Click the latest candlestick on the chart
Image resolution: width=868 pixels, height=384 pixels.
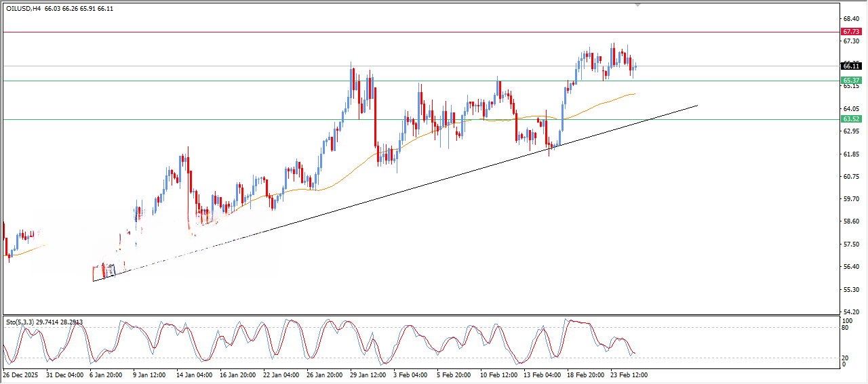coord(635,66)
